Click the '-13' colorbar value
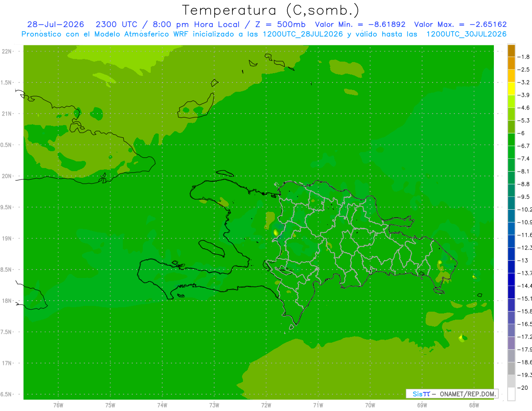Viewport: 532px width, 411px height. (x=523, y=260)
